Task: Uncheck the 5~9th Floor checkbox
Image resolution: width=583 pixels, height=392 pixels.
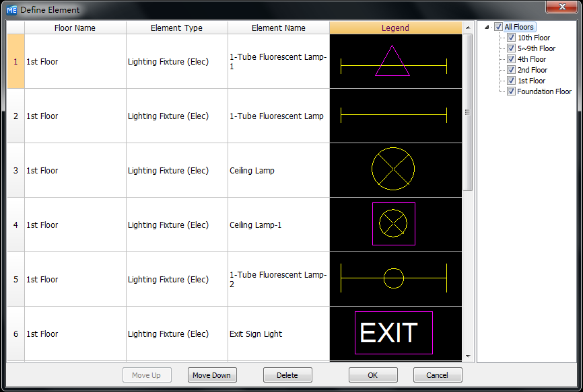Action: tap(511, 48)
